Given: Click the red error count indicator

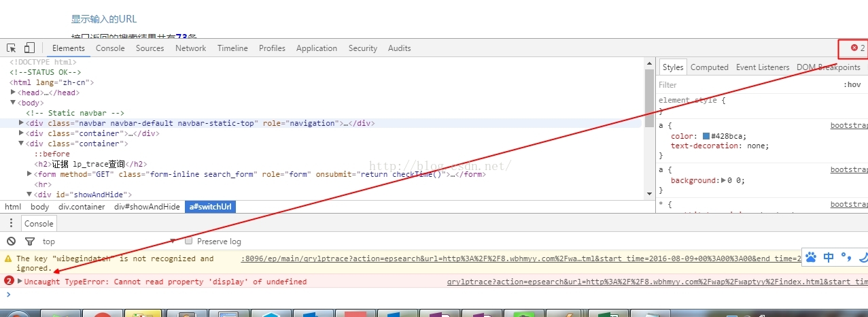Looking at the screenshot, I should pos(858,48).
